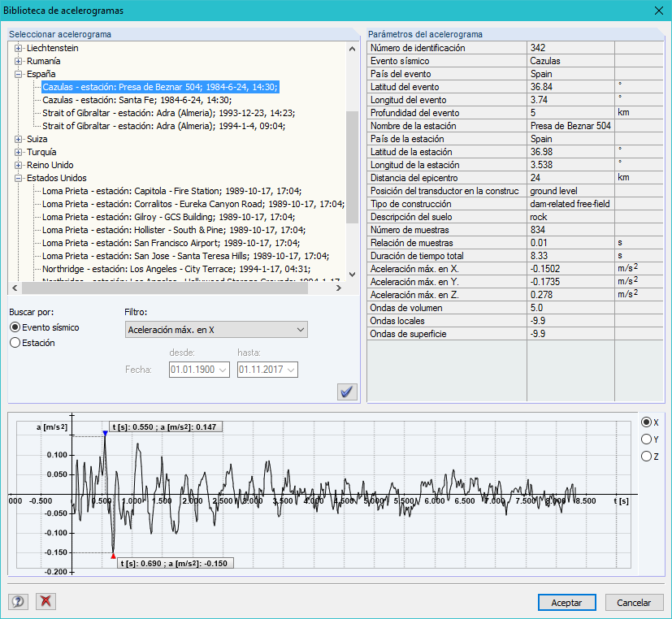Select Loma Prieta San Francisco Airport entry
This screenshot has height=619, width=672.
click(171, 243)
